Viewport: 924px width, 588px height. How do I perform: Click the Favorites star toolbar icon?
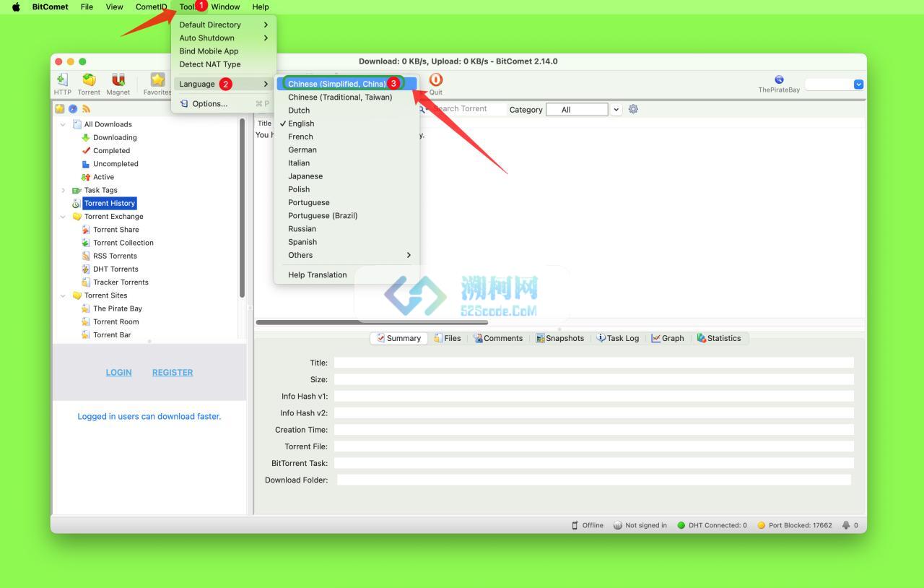tap(157, 80)
